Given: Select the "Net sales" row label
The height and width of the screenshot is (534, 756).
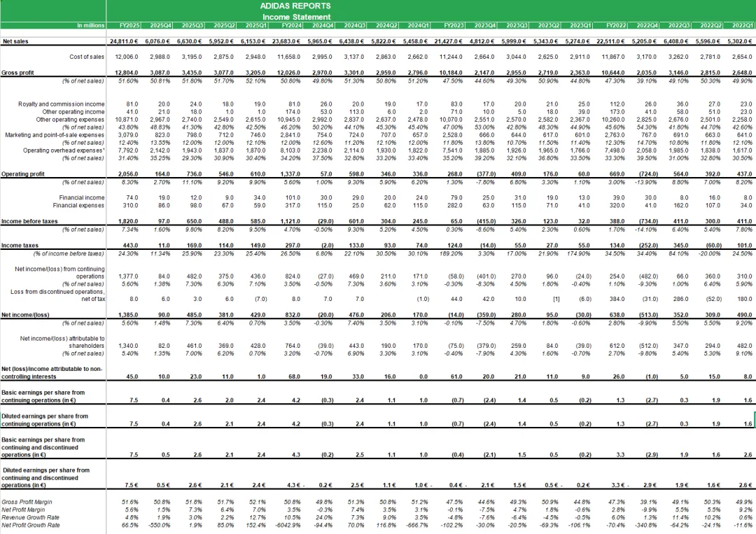Looking at the screenshot, I should (x=15, y=41).
